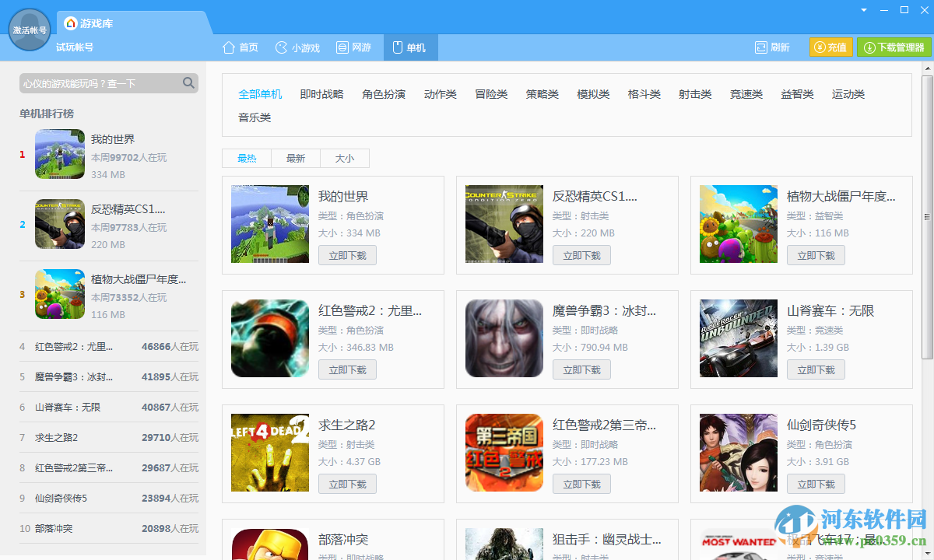Screen dimensions: 934x560
Task: Filter by 动作类 category
Action: 441,94
